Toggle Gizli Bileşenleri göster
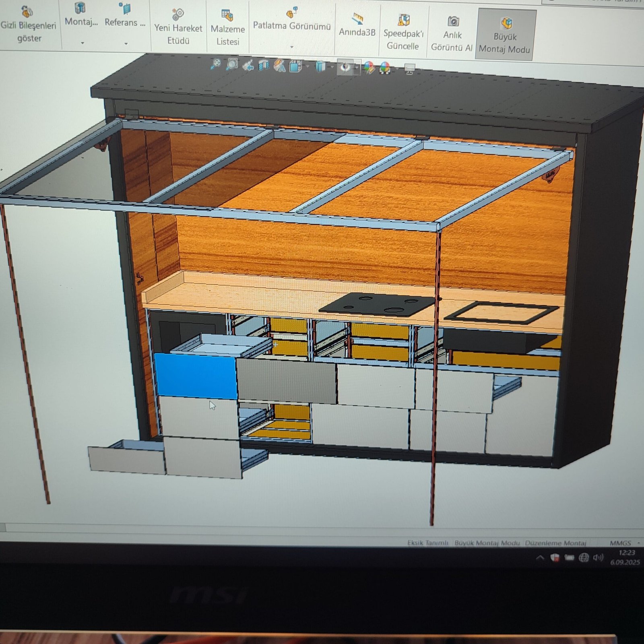Screen dimensions: 644x644 [x=28, y=25]
